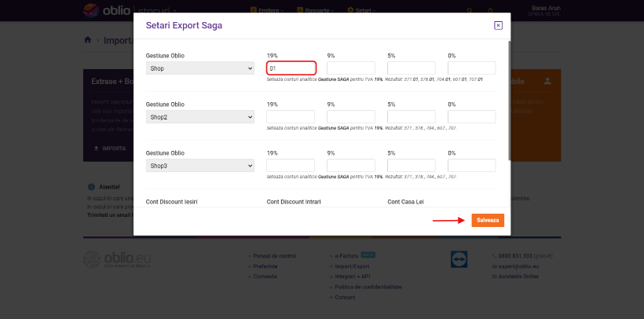Click the search icon in the top bar
The width and height of the screenshot is (644, 319).
pos(470,11)
